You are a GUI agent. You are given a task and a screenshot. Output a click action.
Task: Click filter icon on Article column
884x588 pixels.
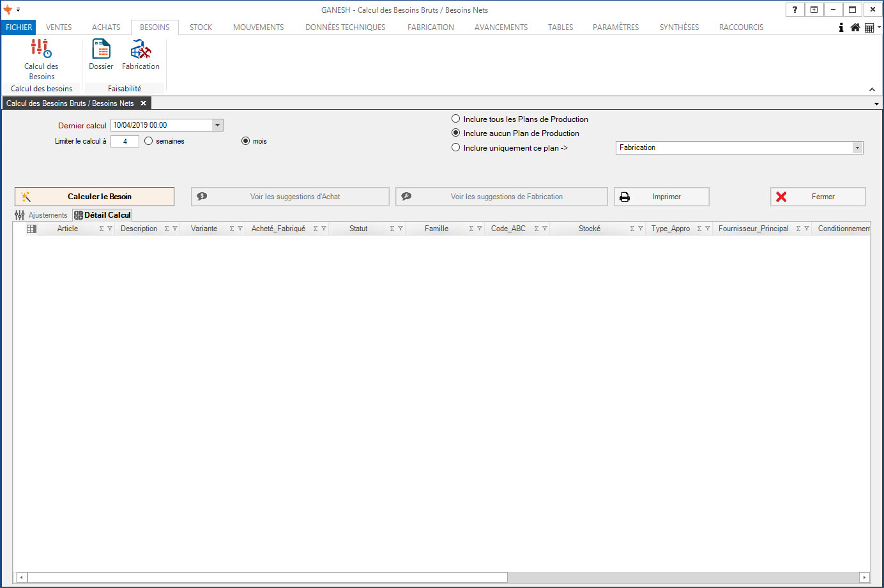(x=110, y=229)
